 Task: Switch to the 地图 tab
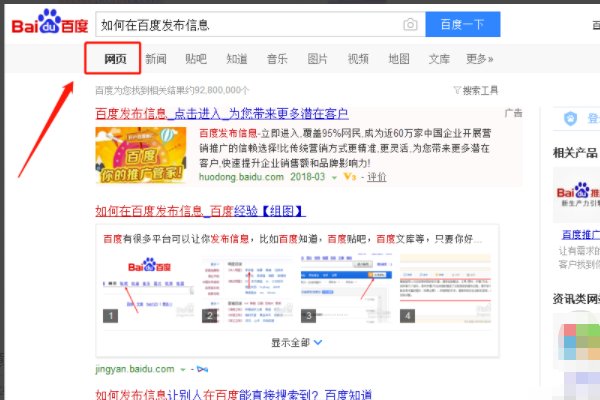pos(399,59)
